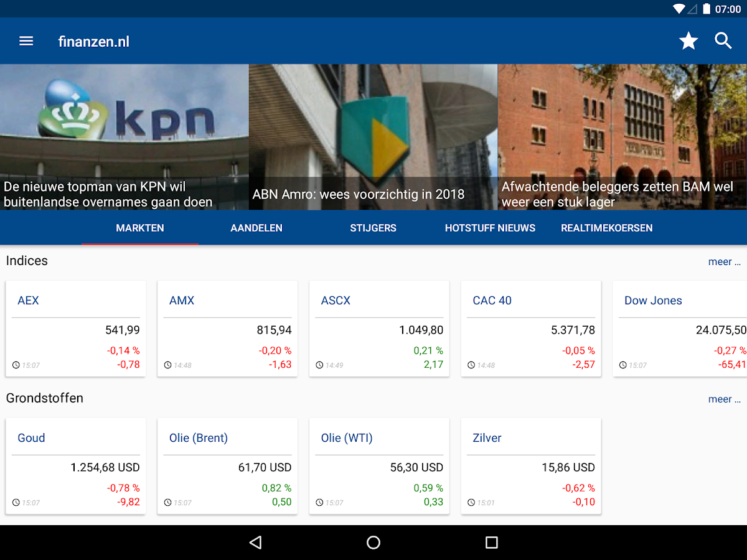This screenshot has height=560, width=747.
Task: Tap the Dow Jones change -65,41
Action: tap(731, 365)
